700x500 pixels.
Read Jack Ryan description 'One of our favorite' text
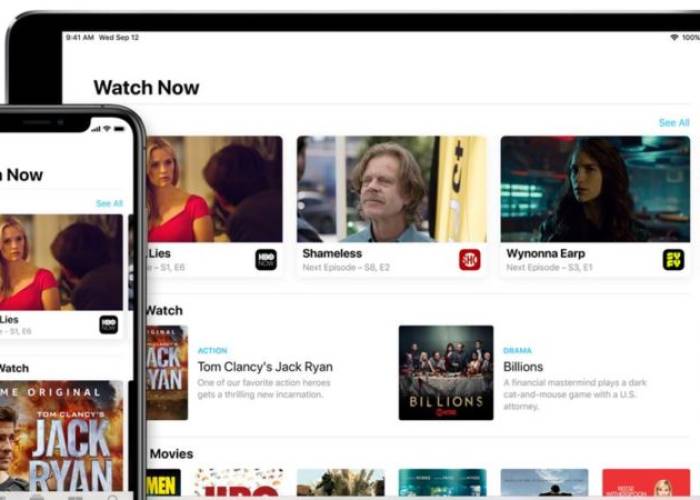click(264, 389)
